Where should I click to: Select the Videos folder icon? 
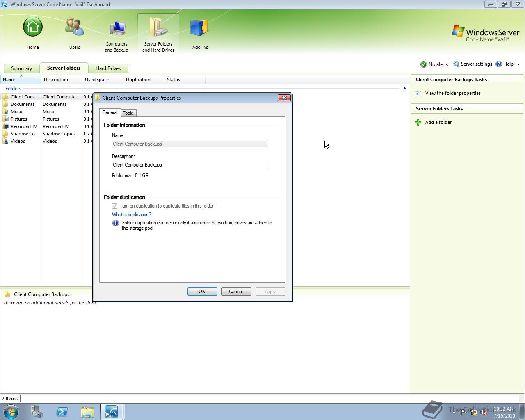(x=5, y=141)
